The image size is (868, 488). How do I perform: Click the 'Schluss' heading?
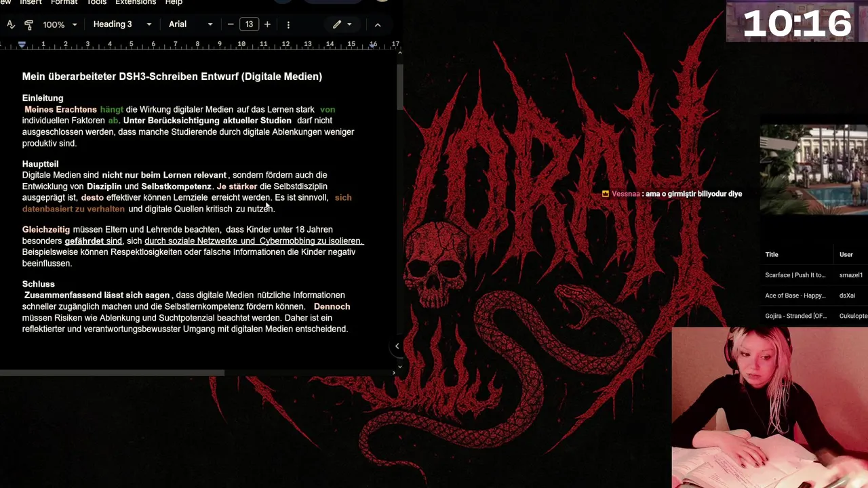[38, 284]
